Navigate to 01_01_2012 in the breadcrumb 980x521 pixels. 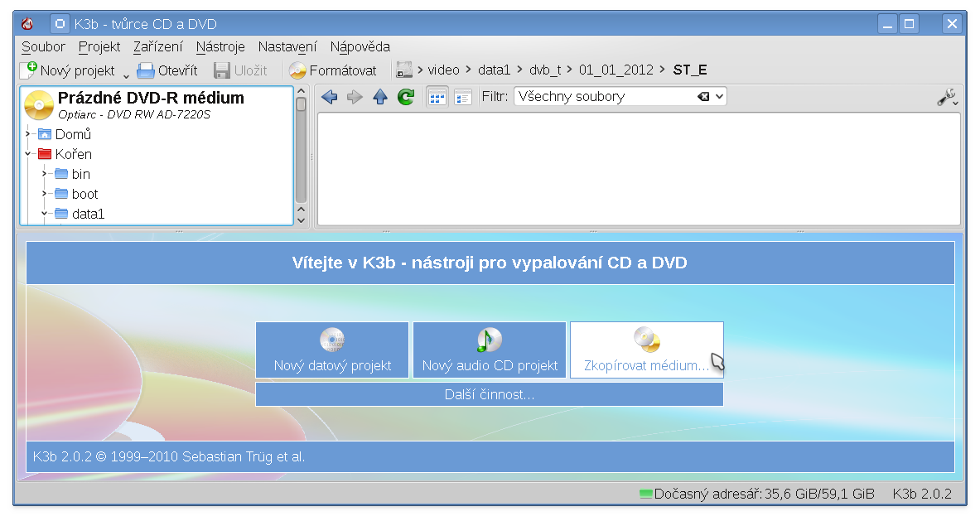point(616,70)
